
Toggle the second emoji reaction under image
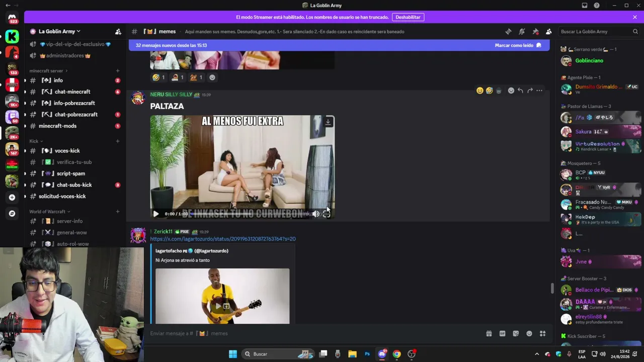click(178, 77)
